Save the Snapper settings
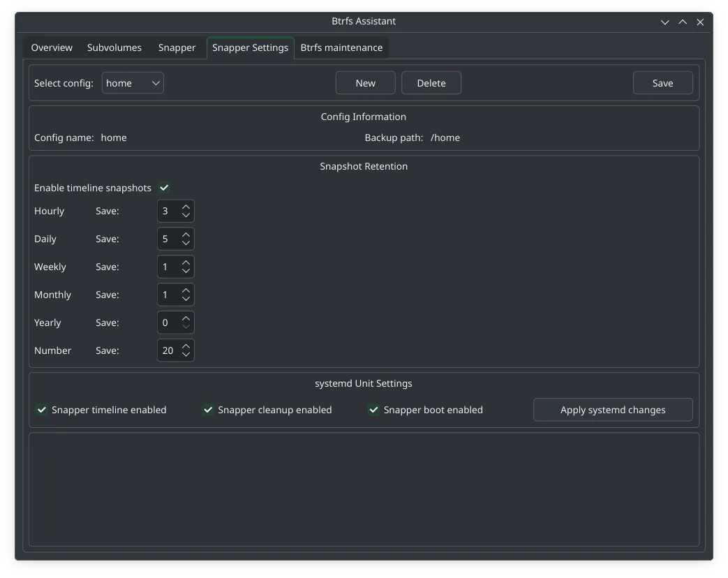The width and height of the screenshot is (728, 578). pos(662,83)
